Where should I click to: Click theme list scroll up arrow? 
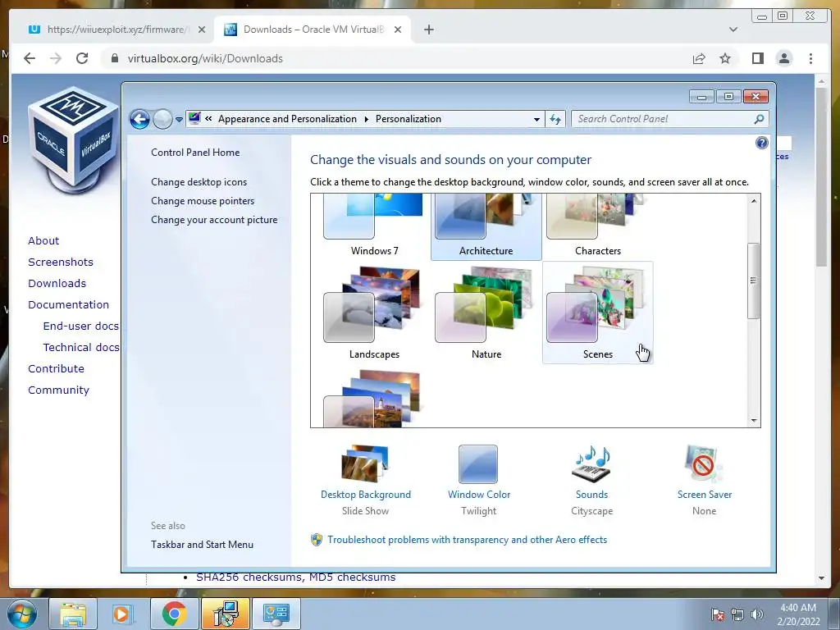754,201
